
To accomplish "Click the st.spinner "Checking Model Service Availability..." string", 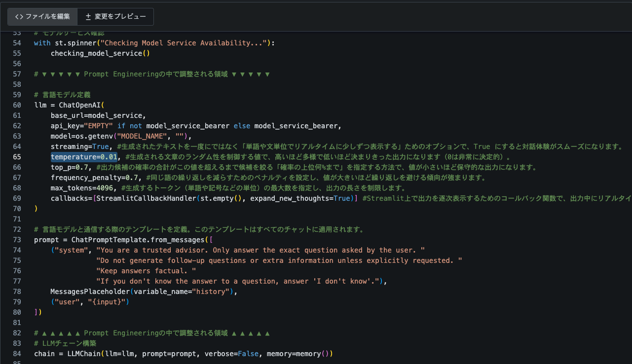I will point(184,43).
